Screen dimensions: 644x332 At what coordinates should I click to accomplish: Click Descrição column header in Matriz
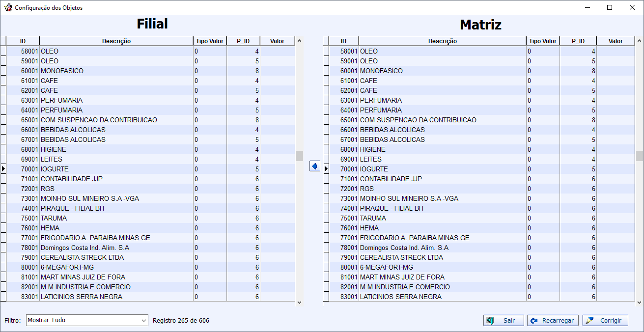coord(443,41)
